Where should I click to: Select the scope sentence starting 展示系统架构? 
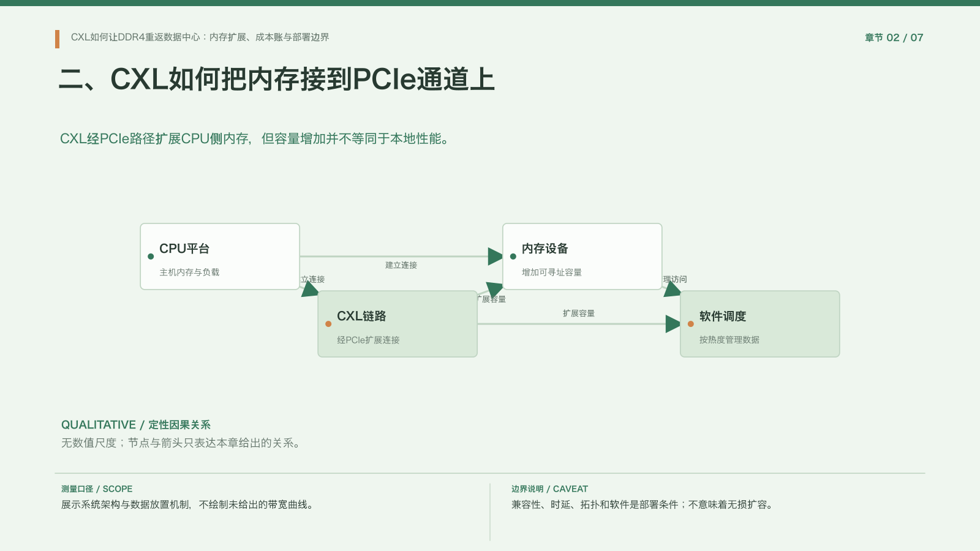point(189,504)
